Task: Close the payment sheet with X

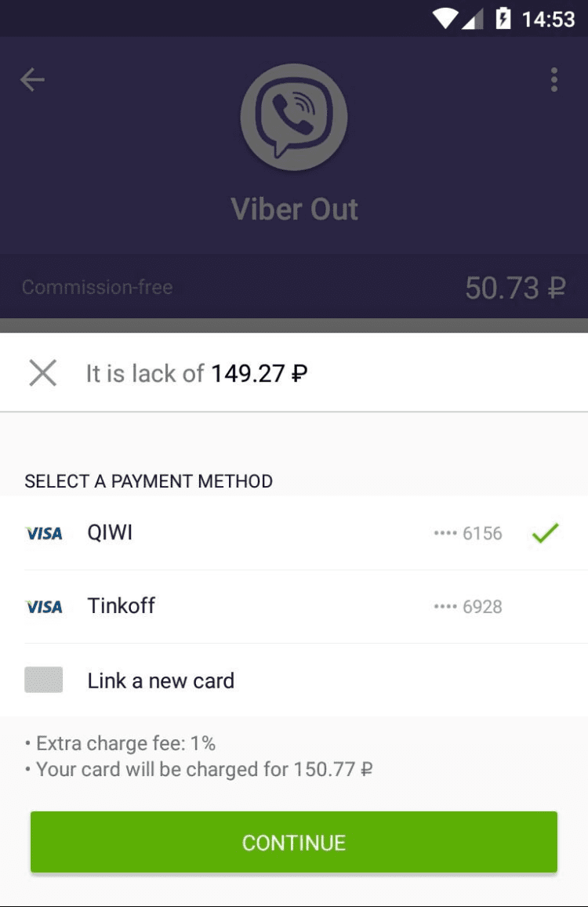Action: [42, 373]
